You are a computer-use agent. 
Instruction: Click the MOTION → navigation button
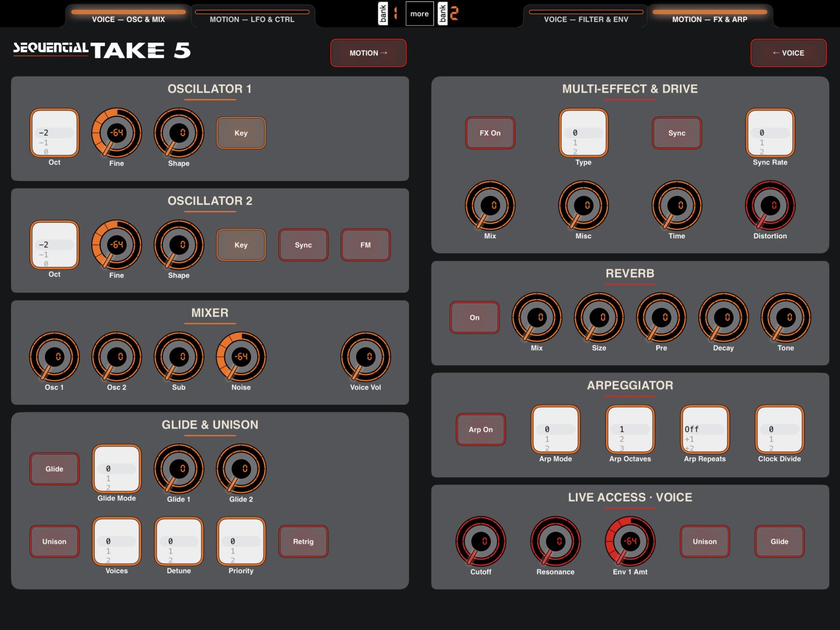point(369,53)
